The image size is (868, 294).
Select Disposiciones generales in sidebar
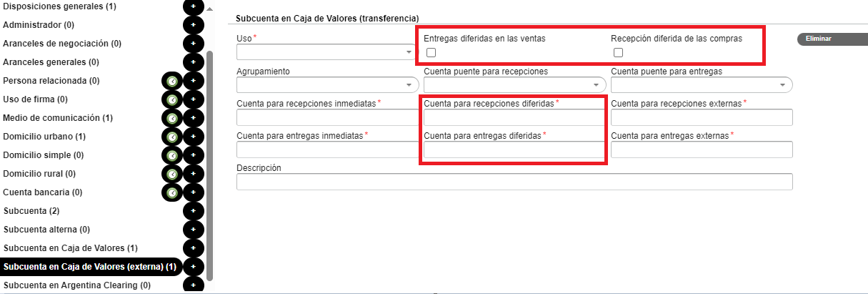click(69, 6)
